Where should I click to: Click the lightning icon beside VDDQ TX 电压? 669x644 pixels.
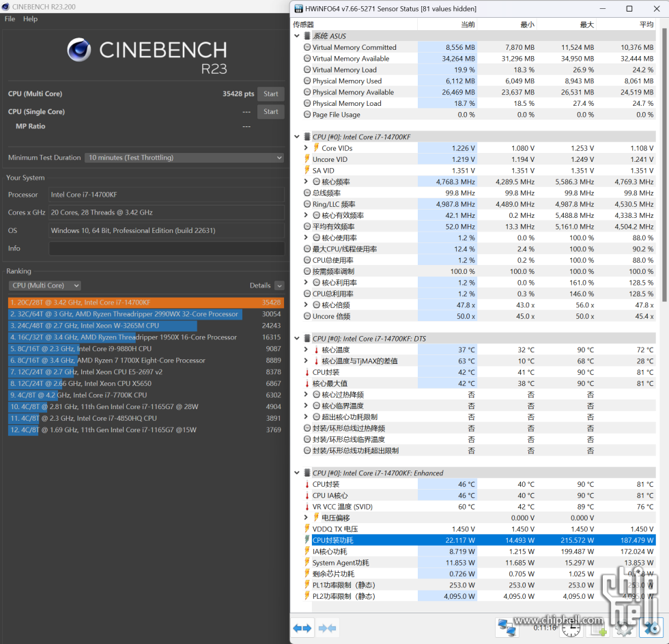pyautogui.click(x=307, y=529)
